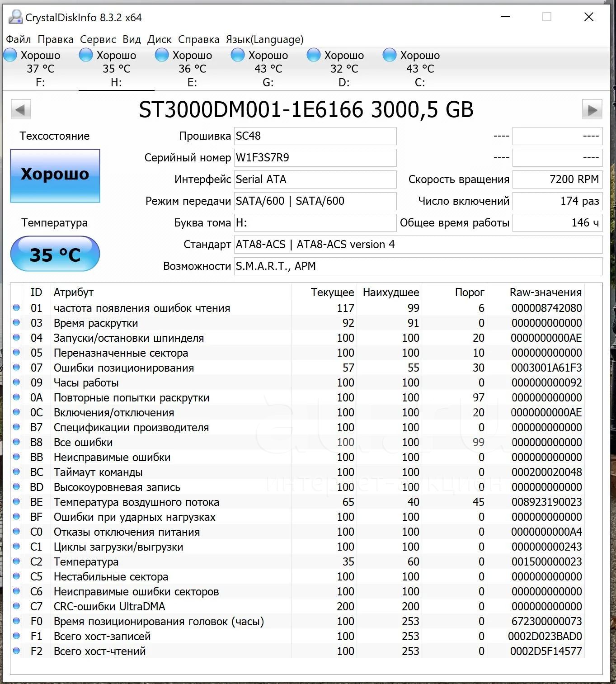Click the blue Хорошо health status button

click(55, 175)
